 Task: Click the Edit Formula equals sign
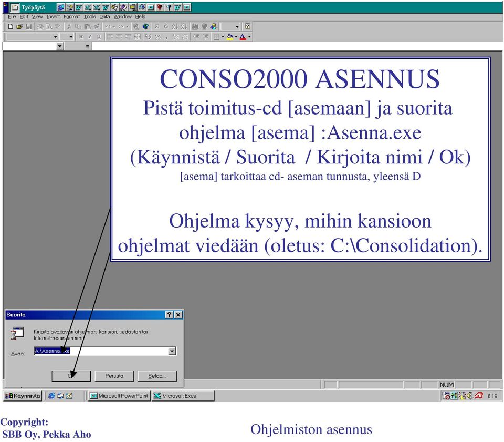(88, 47)
